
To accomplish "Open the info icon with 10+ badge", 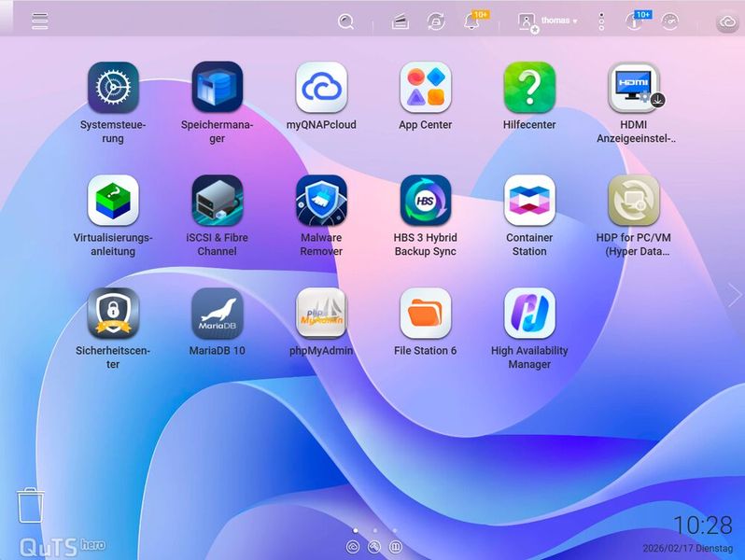I will click(635, 21).
